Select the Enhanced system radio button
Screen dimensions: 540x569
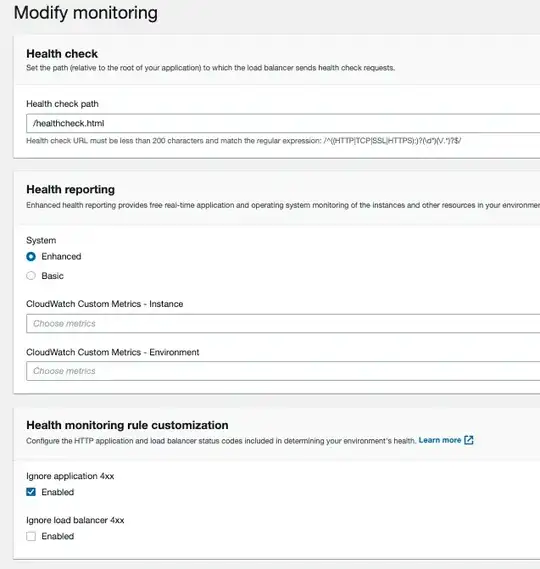(31, 257)
